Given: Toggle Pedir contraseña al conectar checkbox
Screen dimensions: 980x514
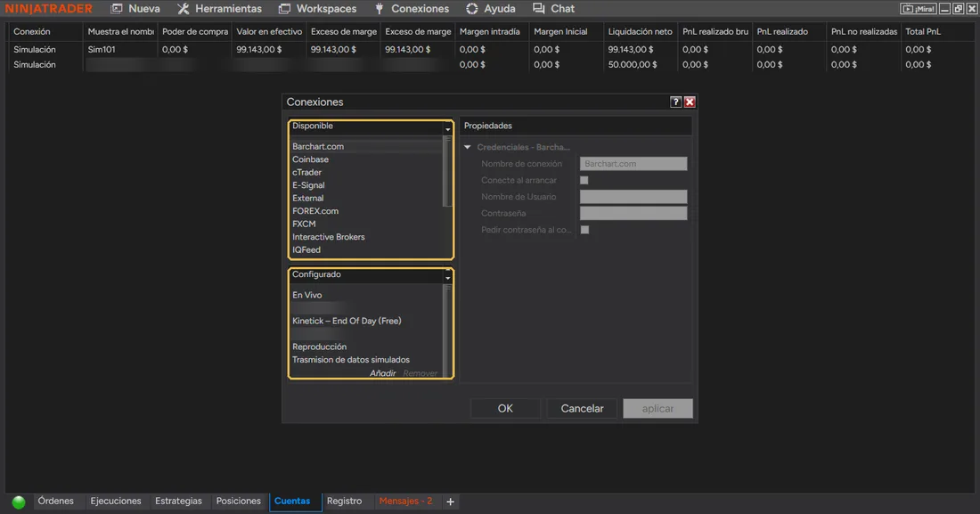Looking at the screenshot, I should (x=584, y=230).
